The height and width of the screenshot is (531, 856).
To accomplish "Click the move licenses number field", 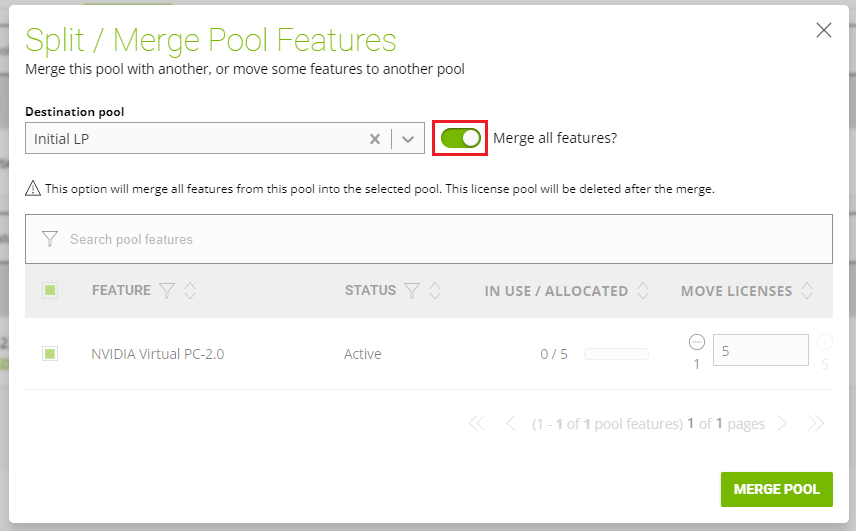I will 760,351.
